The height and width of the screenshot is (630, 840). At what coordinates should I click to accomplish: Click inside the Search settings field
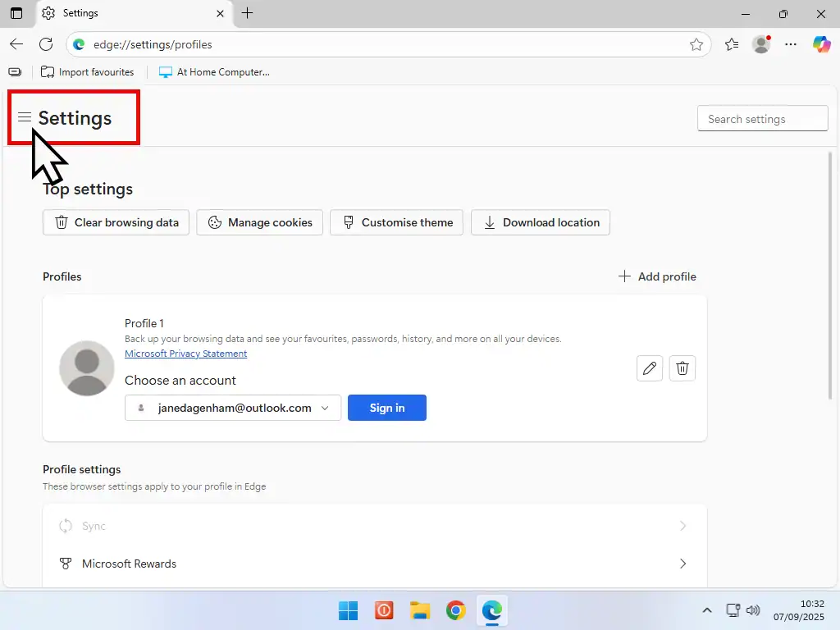[x=762, y=119]
